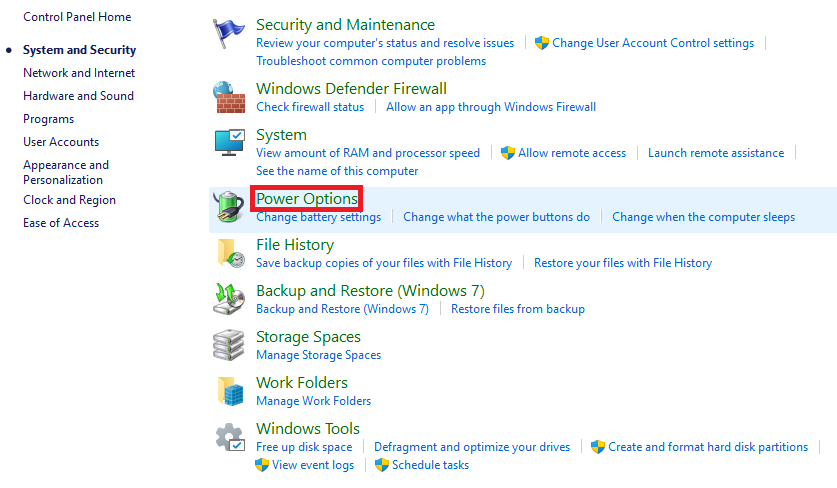Click the Power Options battery icon

click(229, 207)
